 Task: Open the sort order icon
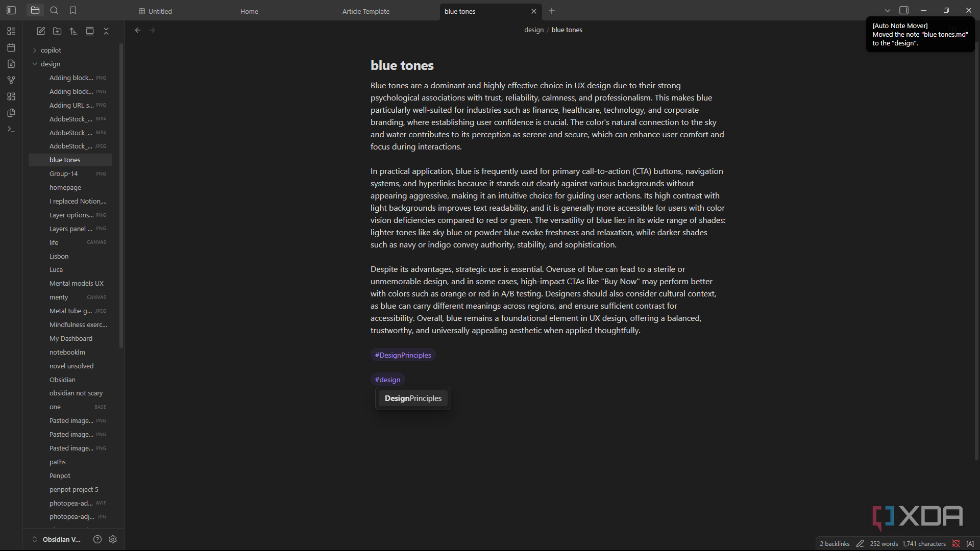pyautogui.click(x=73, y=31)
